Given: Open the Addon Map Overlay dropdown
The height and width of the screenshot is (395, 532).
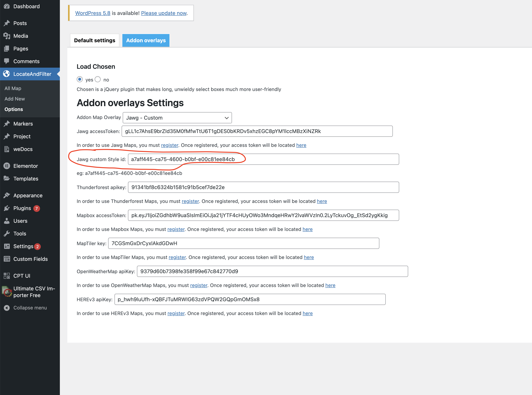Looking at the screenshot, I should pyautogui.click(x=177, y=118).
